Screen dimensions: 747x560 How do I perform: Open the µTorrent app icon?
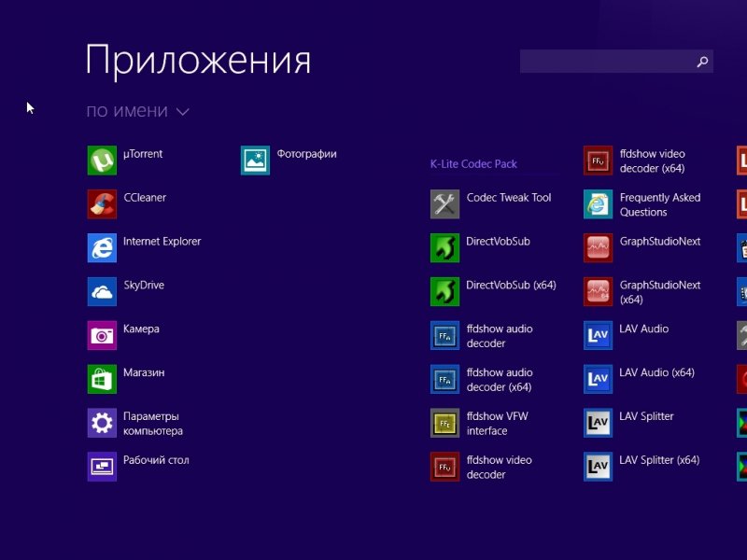pos(102,161)
